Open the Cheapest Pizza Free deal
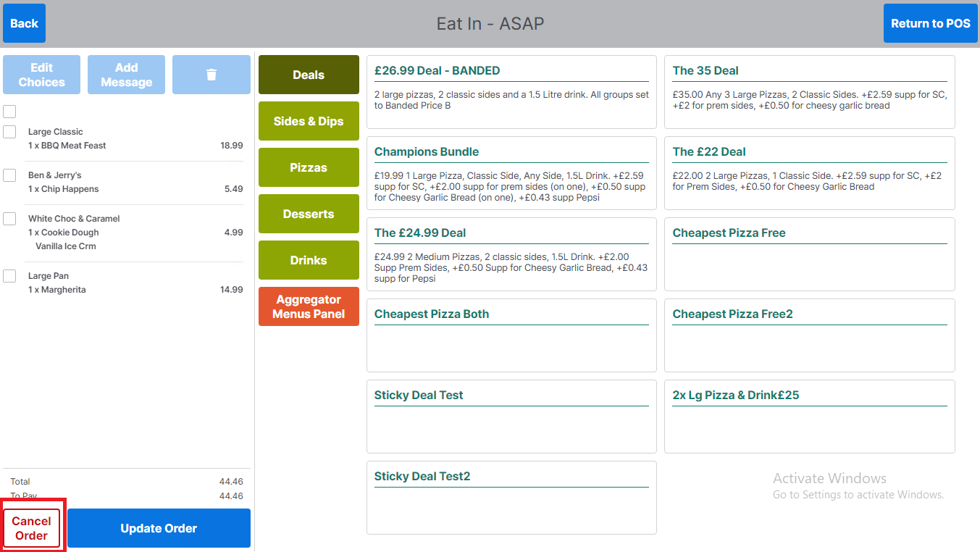Viewport: 980px width, 552px height. pos(809,254)
